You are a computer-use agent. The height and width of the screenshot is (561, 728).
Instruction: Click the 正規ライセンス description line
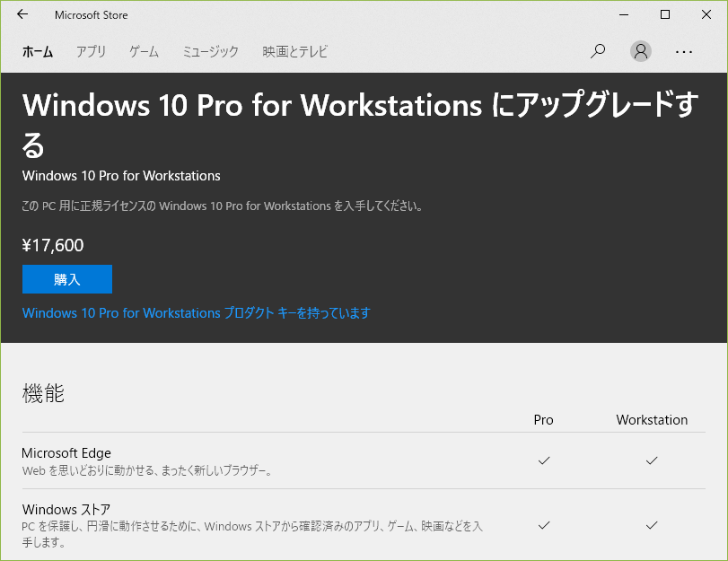coord(223,206)
